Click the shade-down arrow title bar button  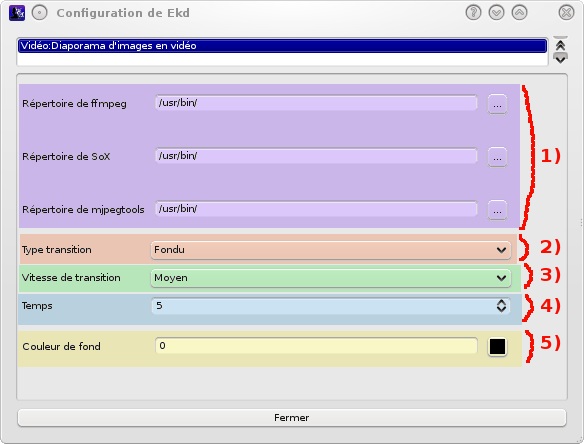pos(496,13)
